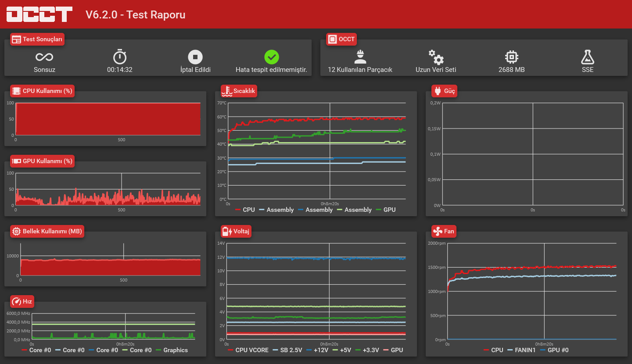
Task: Click the 00:14:32 duration value
Action: tap(120, 70)
